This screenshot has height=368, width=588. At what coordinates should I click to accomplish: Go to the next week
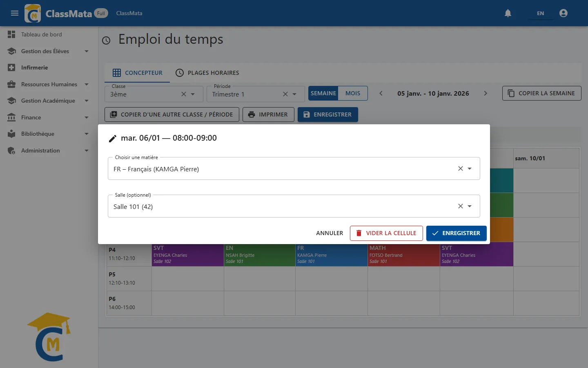click(486, 93)
